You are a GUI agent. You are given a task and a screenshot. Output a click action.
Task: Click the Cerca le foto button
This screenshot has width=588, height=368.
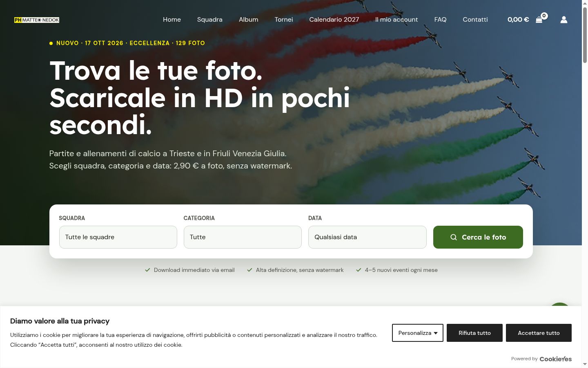coord(478,237)
